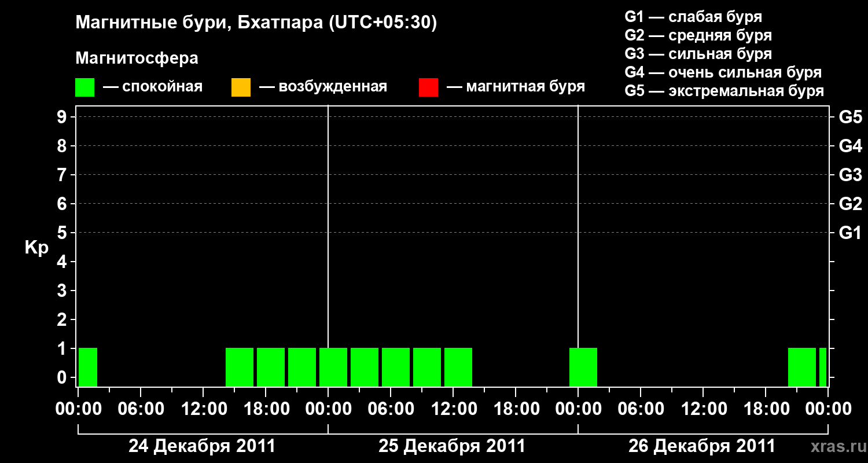The width and height of the screenshot is (868, 463).
Task: Click the '26 Декабря 2011' date label
Action: (x=702, y=446)
